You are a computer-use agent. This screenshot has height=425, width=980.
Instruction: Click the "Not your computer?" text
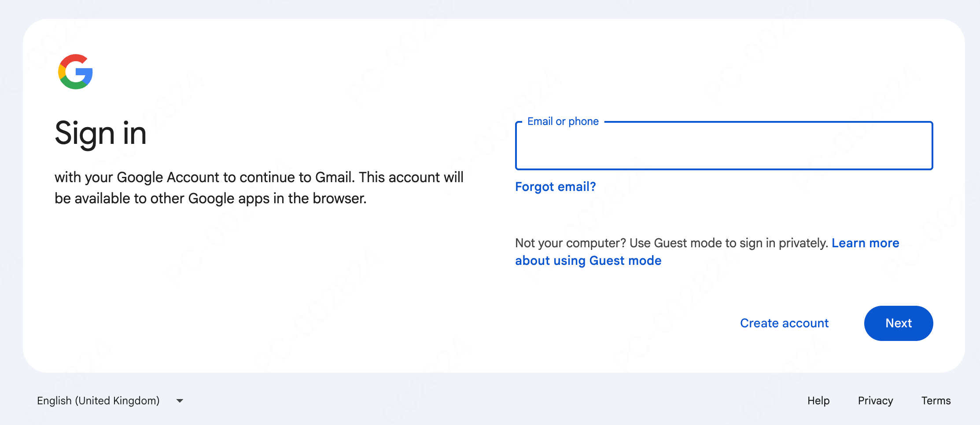[571, 243]
